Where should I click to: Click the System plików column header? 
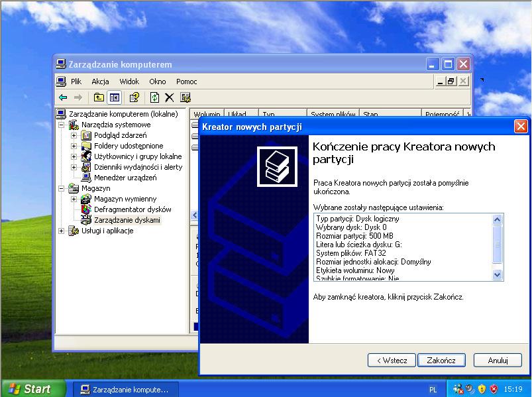click(333, 114)
